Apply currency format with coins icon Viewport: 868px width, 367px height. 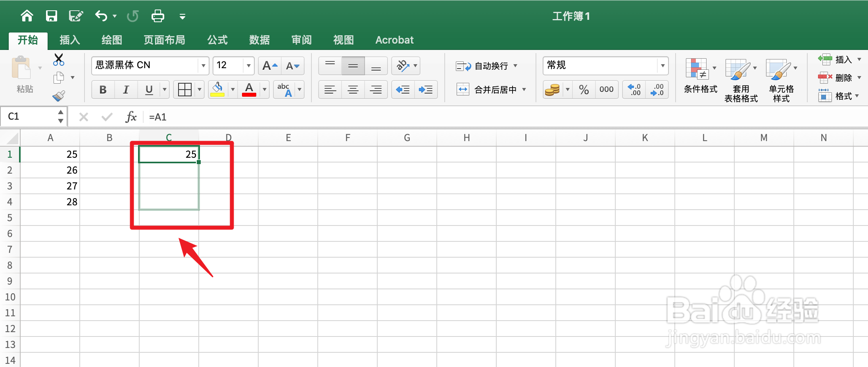coord(552,90)
